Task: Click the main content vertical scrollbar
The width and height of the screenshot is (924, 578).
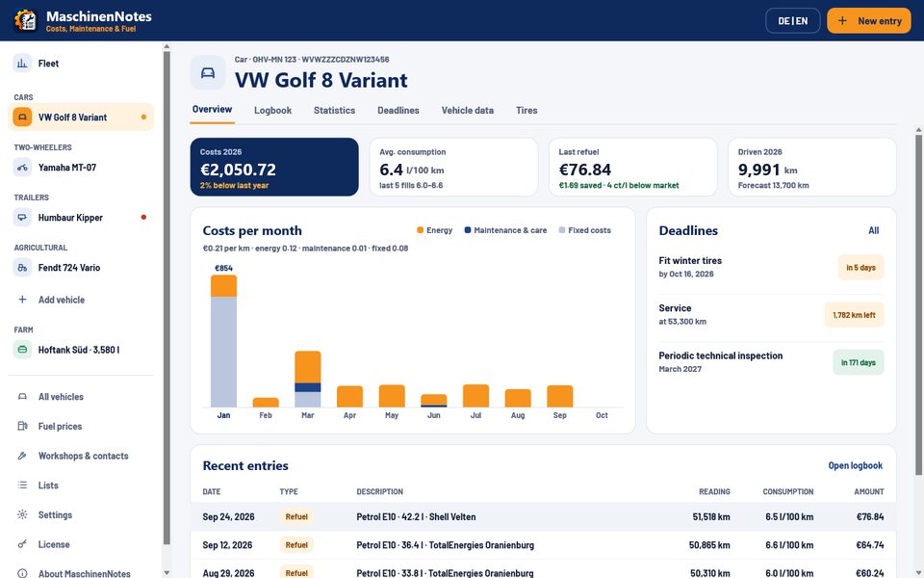Action: [x=918, y=303]
